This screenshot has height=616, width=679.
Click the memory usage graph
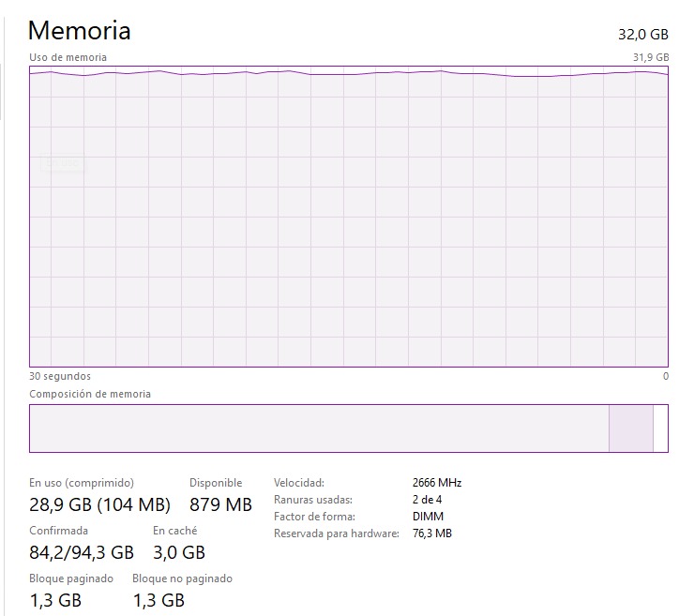click(x=348, y=216)
